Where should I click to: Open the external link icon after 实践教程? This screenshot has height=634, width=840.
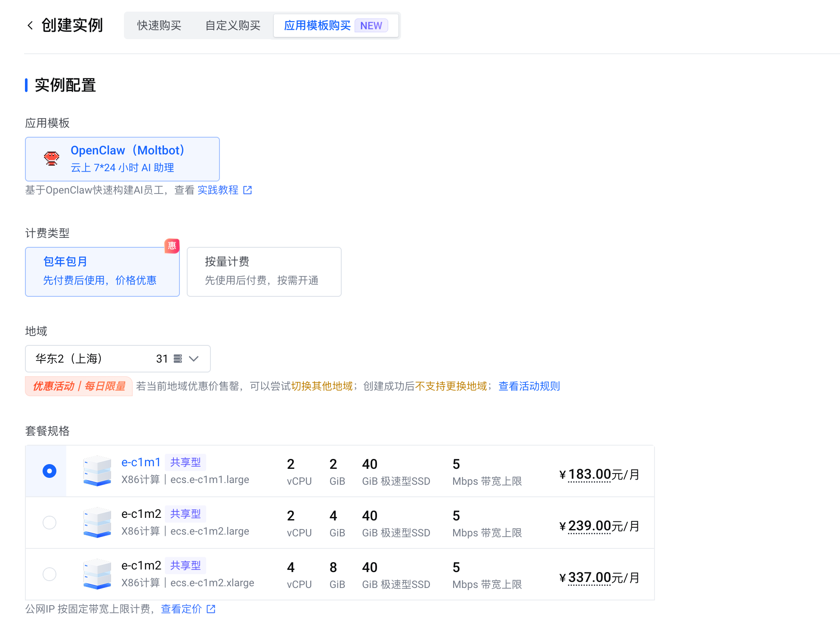point(247,190)
